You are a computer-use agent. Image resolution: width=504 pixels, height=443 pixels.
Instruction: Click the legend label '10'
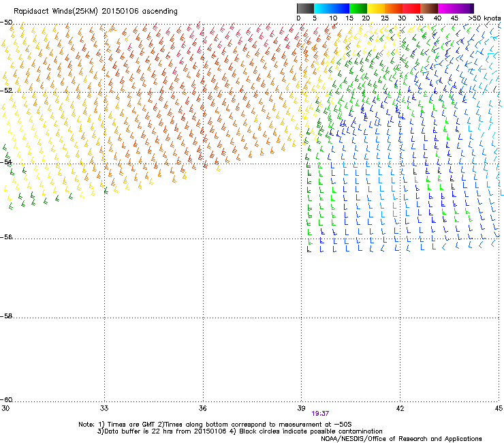(333, 18)
